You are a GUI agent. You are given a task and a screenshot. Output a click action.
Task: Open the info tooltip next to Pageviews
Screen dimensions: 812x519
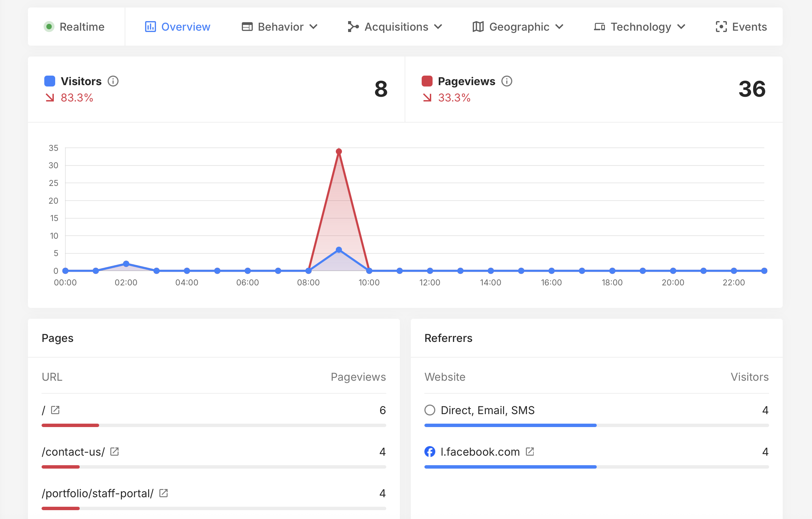click(x=506, y=81)
